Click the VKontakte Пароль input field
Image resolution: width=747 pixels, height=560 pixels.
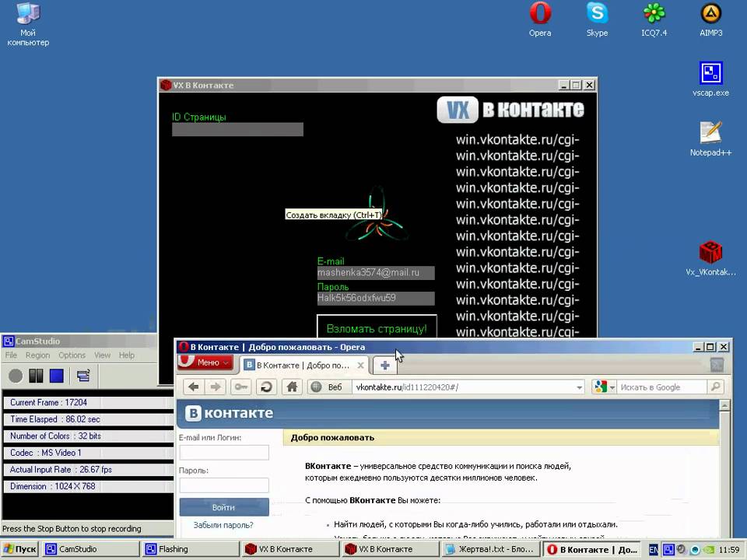[x=224, y=485]
